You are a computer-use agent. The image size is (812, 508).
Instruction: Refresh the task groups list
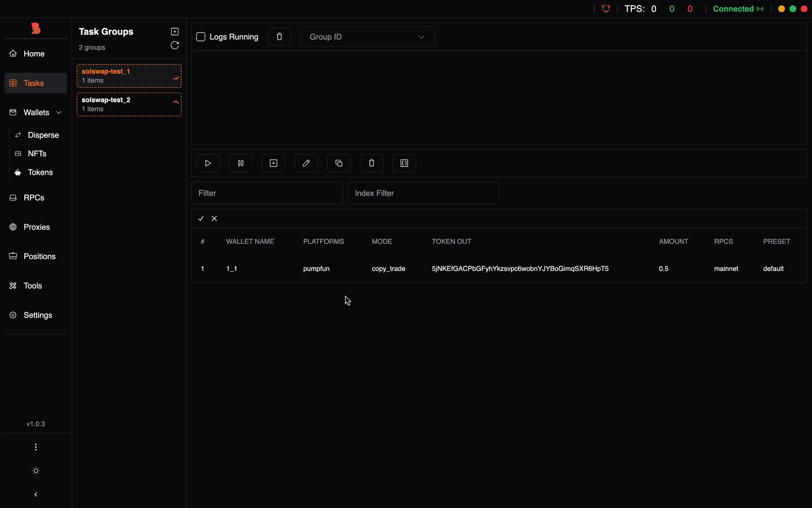[x=175, y=46]
